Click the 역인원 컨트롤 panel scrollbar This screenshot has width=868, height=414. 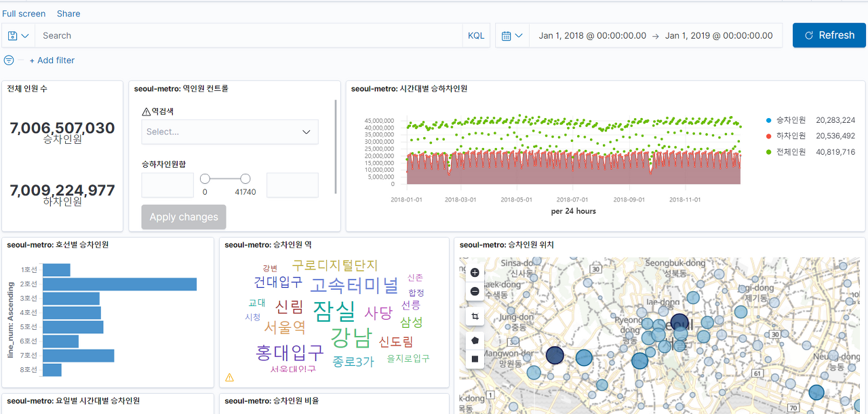click(x=336, y=147)
